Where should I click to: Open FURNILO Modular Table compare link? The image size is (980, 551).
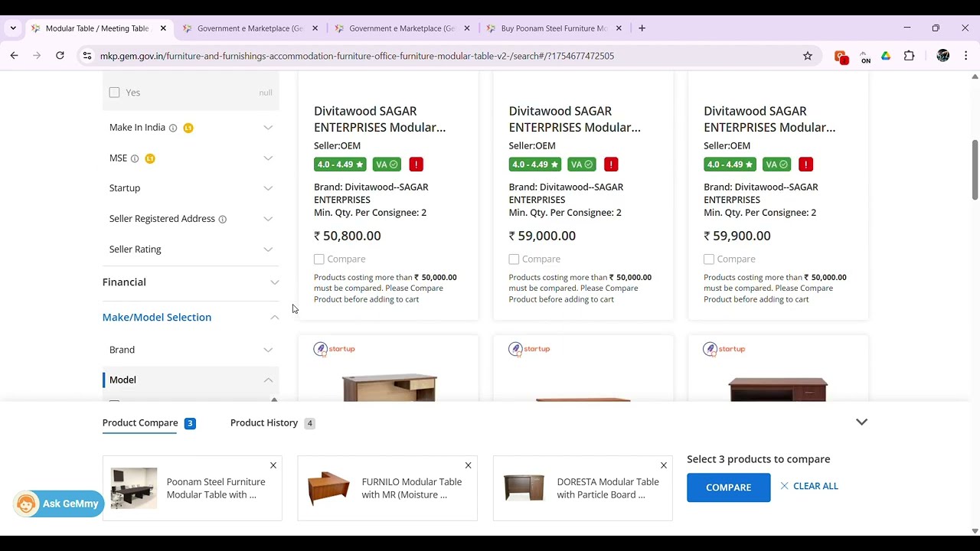coord(412,488)
